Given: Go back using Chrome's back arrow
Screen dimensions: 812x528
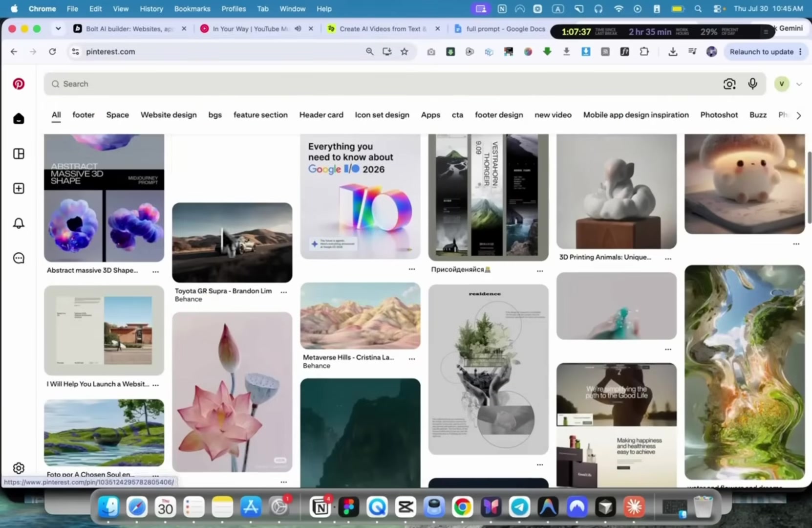Looking at the screenshot, I should (x=14, y=51).
